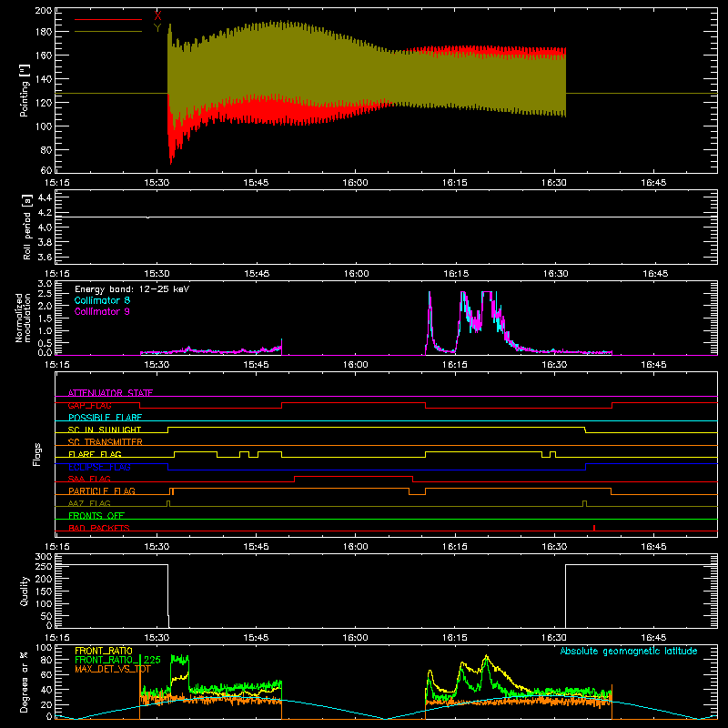This screenshot has height=728, width=728.
Task: Click the 3.0 tick on the Normalized modulation axis
Action: tap(45, 283)
